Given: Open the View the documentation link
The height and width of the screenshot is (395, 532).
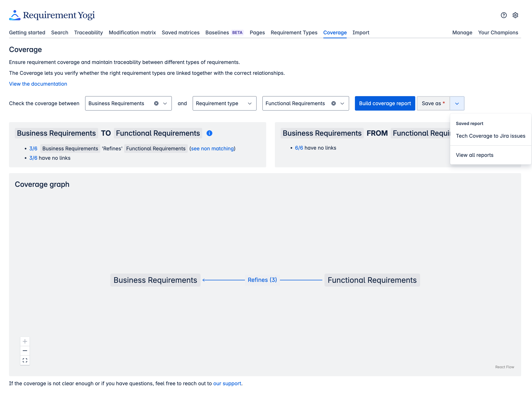Looking at the screenshot, I should pos(38,84).
